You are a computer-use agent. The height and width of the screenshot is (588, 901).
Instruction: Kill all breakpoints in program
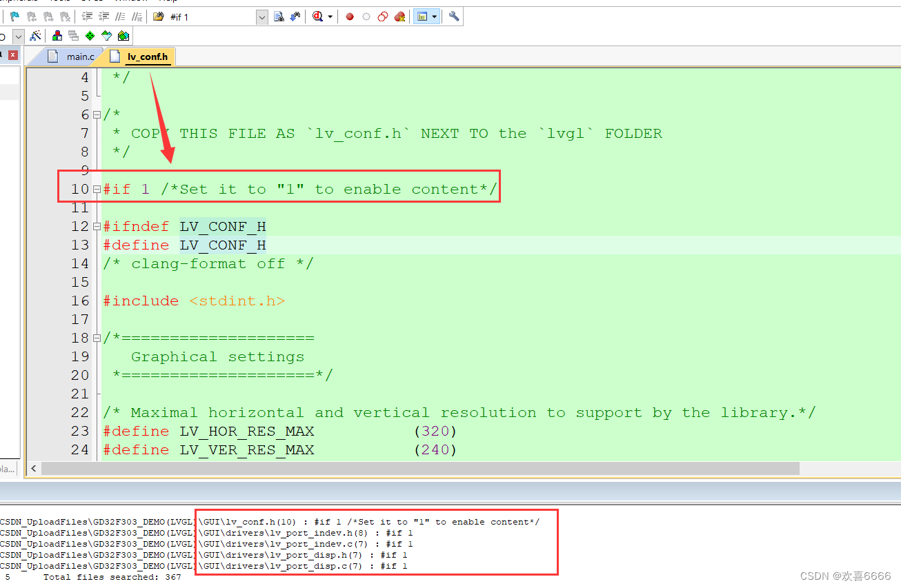click(401, 16)
